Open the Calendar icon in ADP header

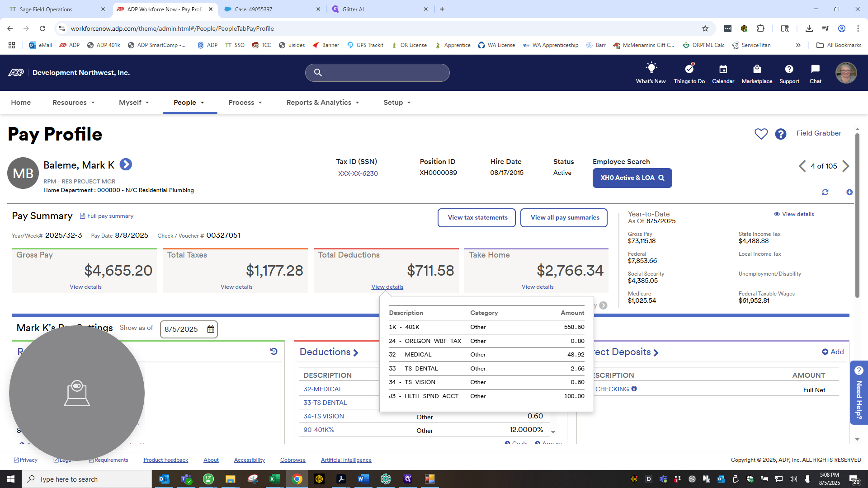(x=723, y=69)
